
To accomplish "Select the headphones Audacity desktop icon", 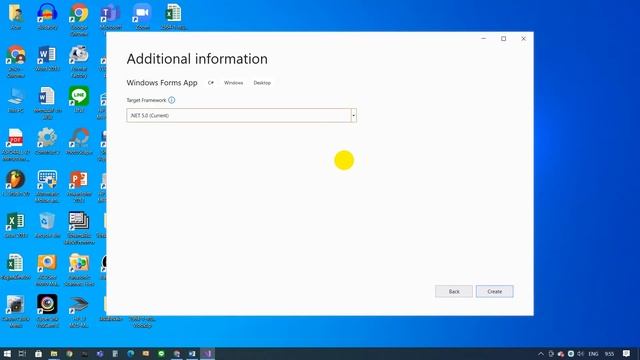I will (47, 16).
